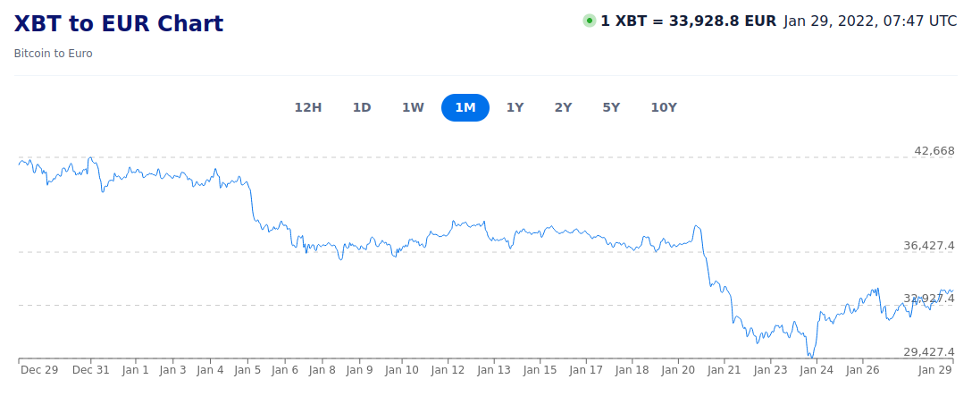Click the 'Jan 5' date label
The height and width of the screenshot is (396, 980).
click(247, 370)
